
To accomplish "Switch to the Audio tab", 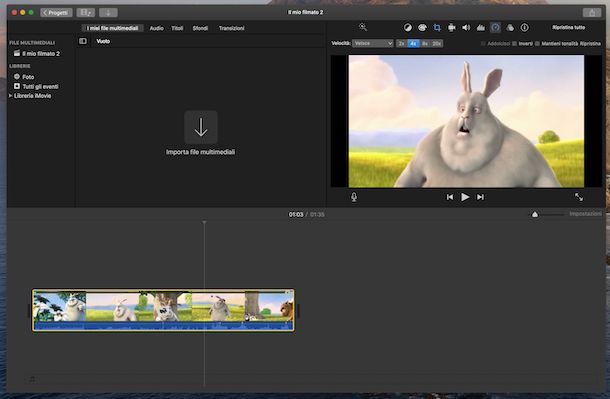I will 156,28.
